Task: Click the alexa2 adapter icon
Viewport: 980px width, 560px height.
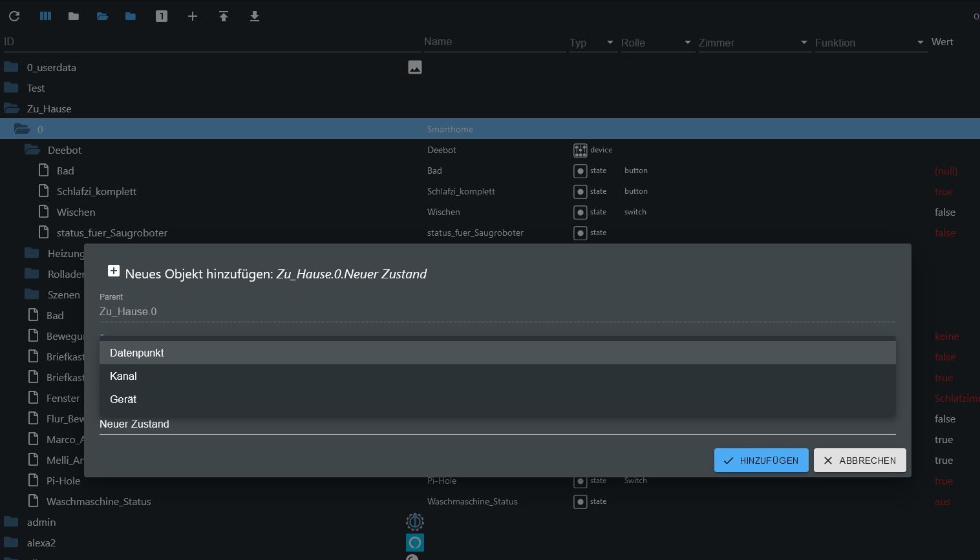Action: 415,543
